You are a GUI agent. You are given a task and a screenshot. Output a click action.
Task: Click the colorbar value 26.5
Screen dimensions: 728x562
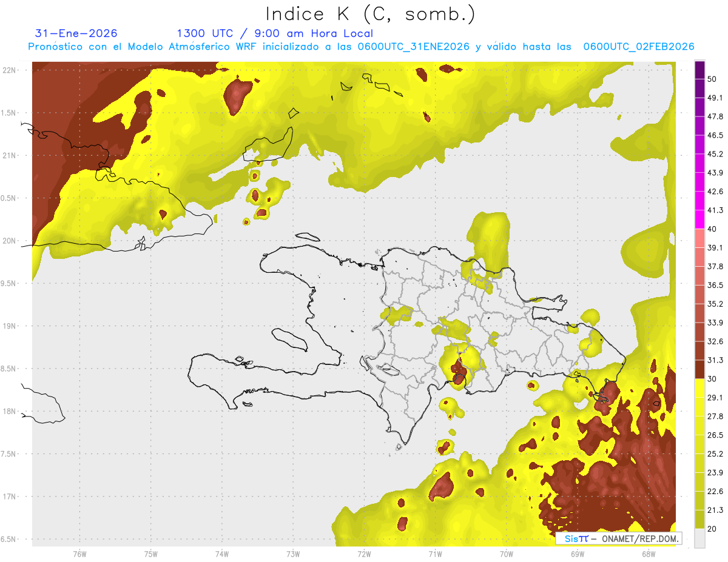pyautogui.click(x=715, y=435)
